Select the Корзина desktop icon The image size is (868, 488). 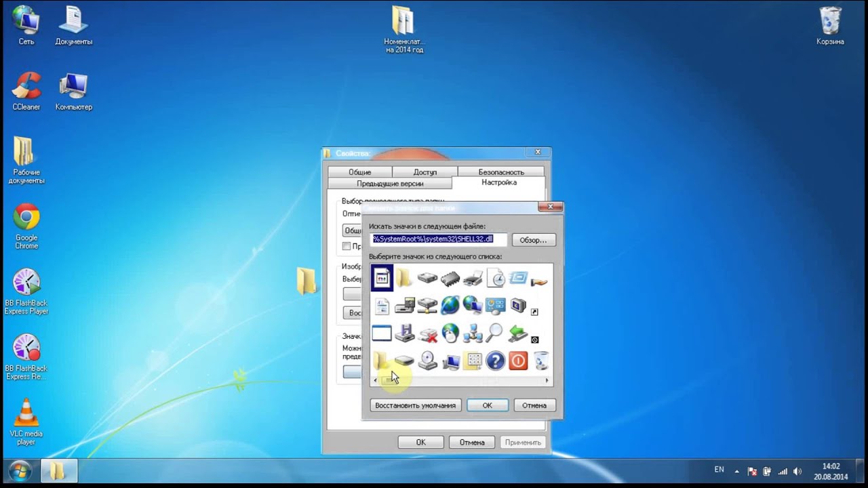pyautogui.click(x=830, y=26)
